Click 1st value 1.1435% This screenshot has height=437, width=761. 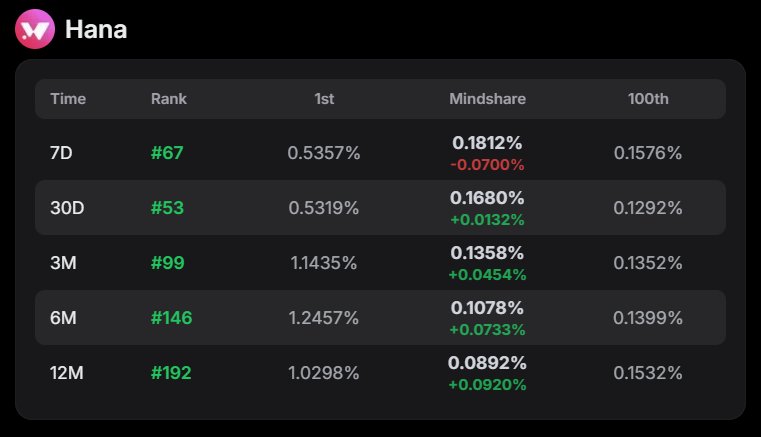pos(324,263)
